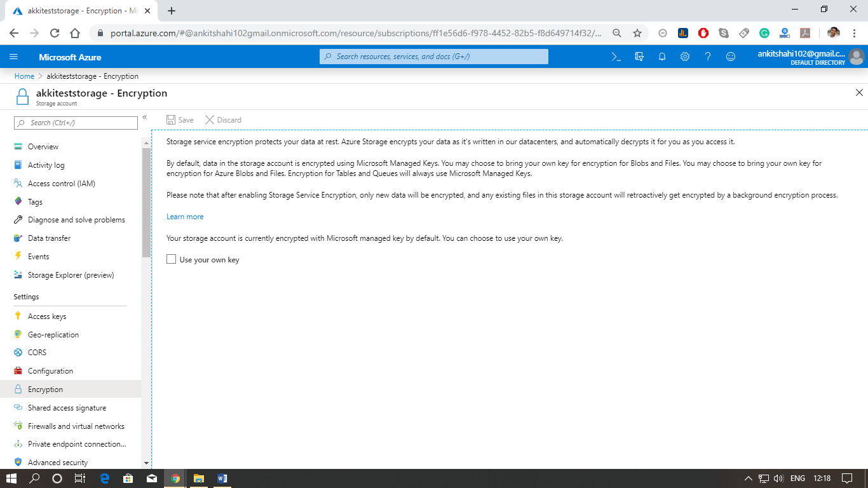Click the Shared access signature icon
This screenshot has width=868, height=488.
click(18, 408)
